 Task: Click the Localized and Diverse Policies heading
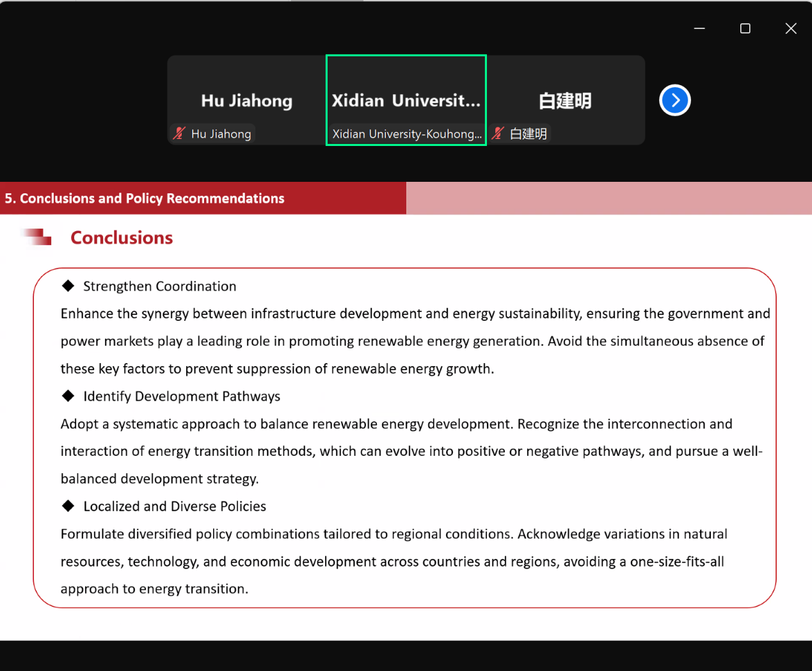175,506
